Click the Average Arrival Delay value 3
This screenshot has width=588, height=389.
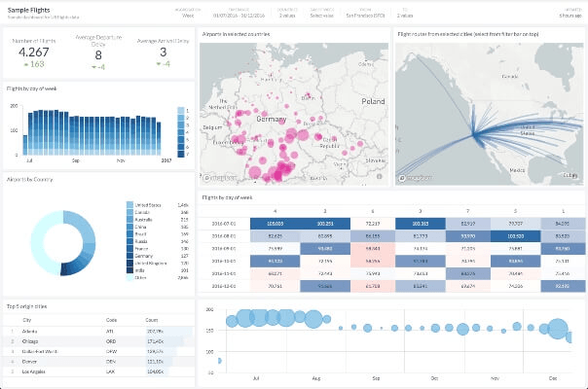164,53
